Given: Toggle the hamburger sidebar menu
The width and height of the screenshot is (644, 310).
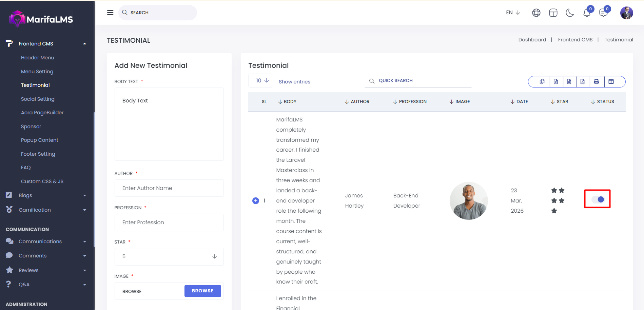Looking at the screenshot, I should click(110, 13).
